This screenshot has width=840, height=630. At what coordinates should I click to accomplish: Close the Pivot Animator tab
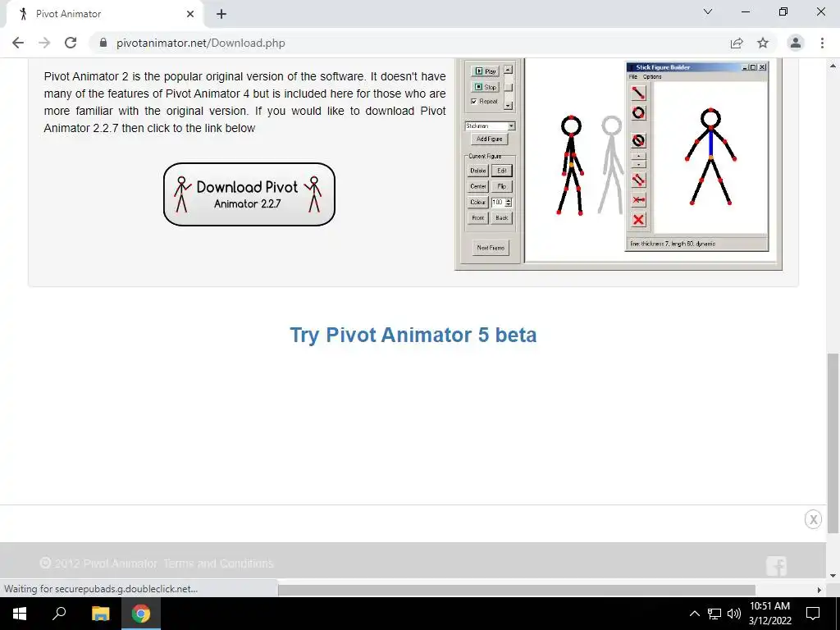pyautogui.click(x=190, y=14)
